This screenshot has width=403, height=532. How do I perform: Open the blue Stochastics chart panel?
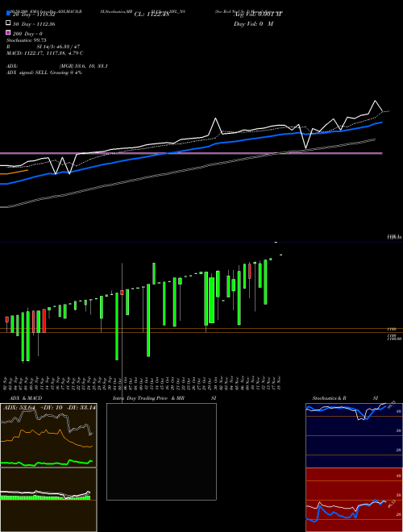pyautogui.click(x=354, y=435)
